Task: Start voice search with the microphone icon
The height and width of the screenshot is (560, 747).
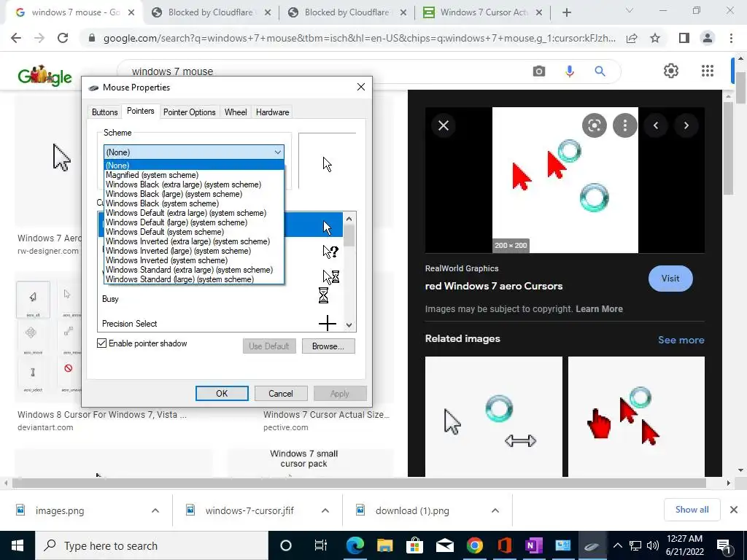Action: (569, 71)
